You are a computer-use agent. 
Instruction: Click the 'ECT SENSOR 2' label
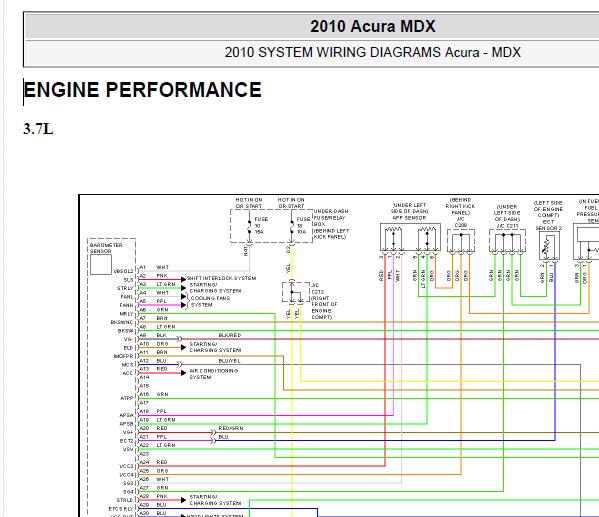548,225
